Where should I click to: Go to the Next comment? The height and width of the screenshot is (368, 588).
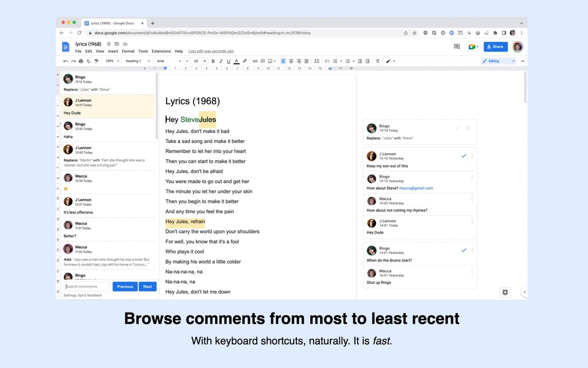point(147,287)
